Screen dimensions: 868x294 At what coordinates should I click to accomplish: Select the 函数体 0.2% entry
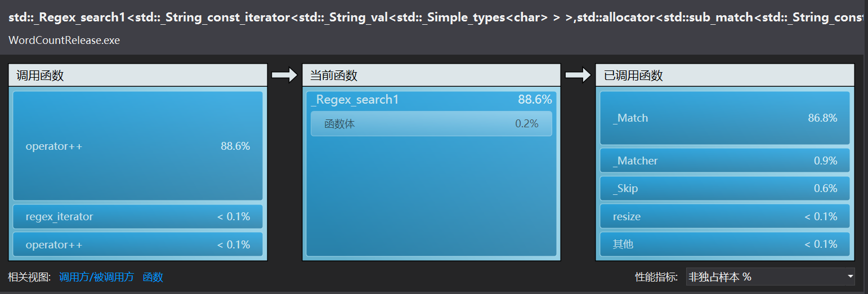point(431,124)
